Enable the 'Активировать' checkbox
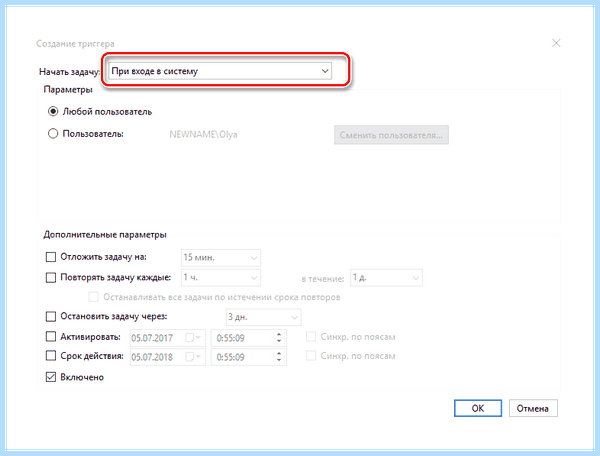This screenshot has width=600, height=456. (51, 337)
